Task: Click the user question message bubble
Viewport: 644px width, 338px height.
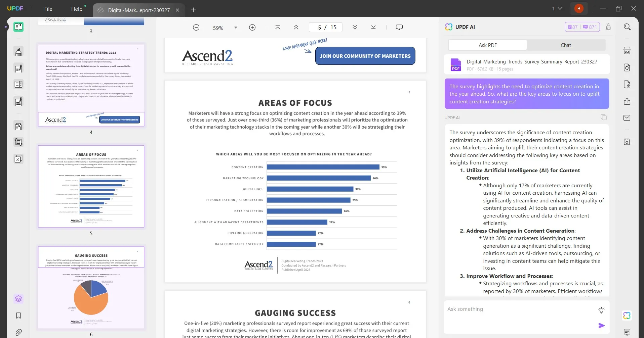Action: coord(527,94)
